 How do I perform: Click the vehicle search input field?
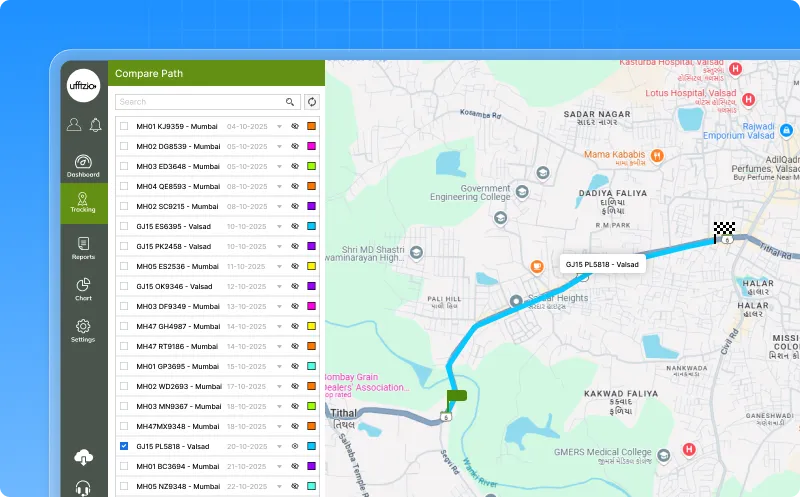click(x=199, y=102)
